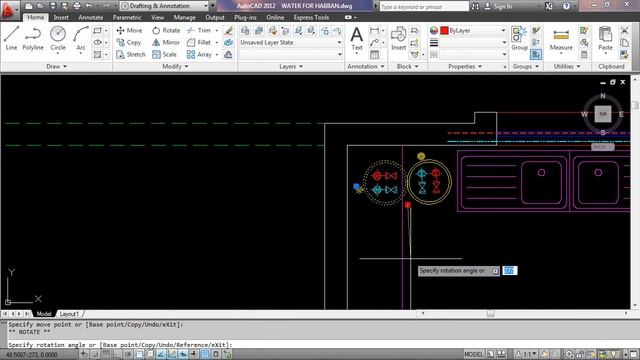This screenshot has height=360, width=640.
Task: Click the Insert block tool
Action: [398, 38]
